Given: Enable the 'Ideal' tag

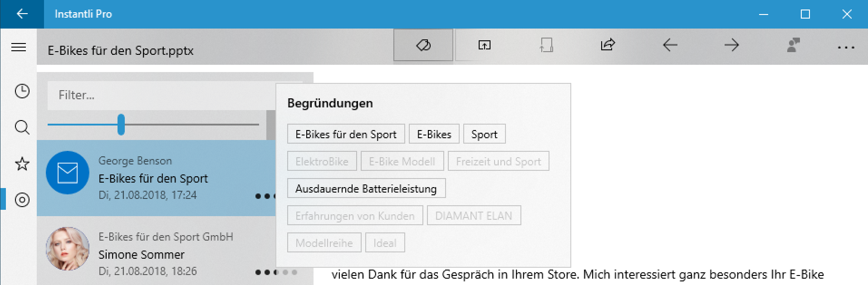Looking at the screenshot, I should pyautogui.click(x=385, y=243).
